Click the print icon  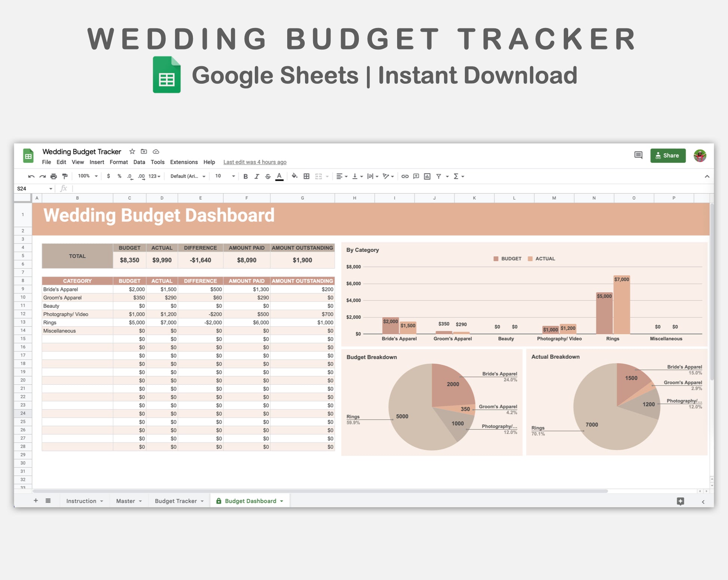point(53,177)
